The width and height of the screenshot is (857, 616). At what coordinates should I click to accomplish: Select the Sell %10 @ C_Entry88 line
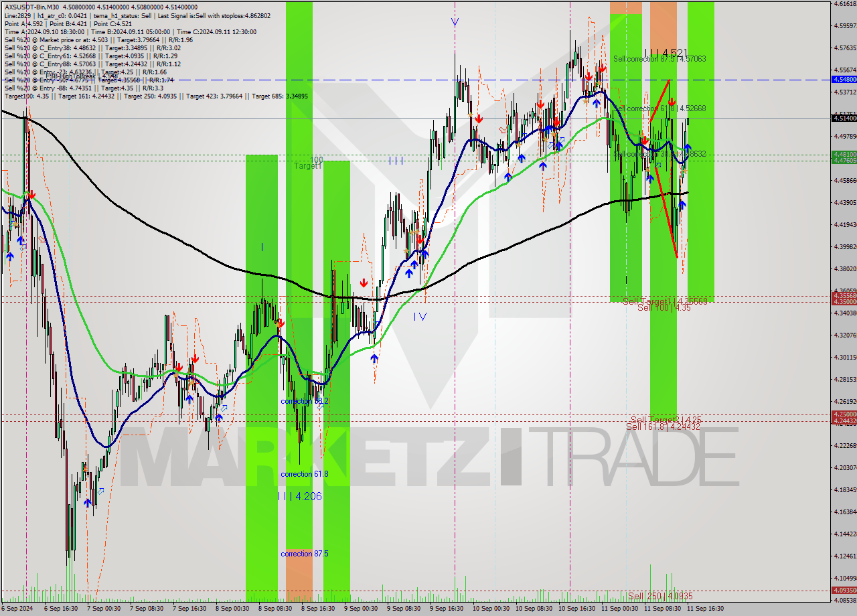(92, 64)
